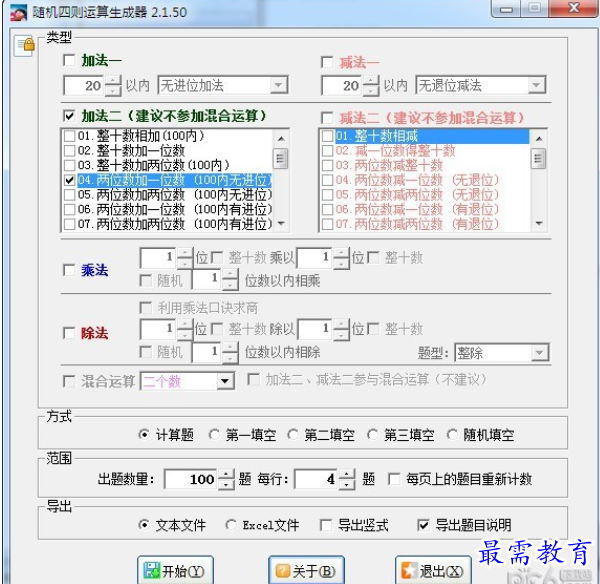Enable the 减法二 checkbox
This screenshot has width=600, height=584.
click(327, 118)
